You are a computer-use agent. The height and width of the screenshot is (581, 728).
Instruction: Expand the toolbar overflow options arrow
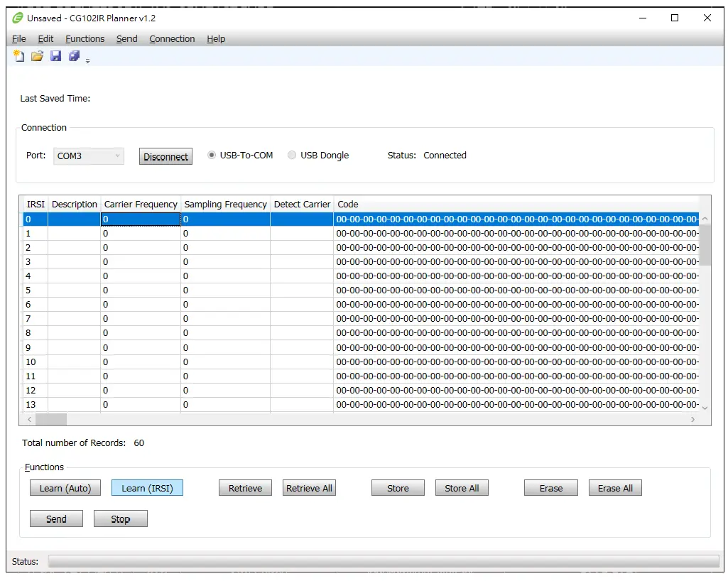pyautogui.click(x=87, y=61)
